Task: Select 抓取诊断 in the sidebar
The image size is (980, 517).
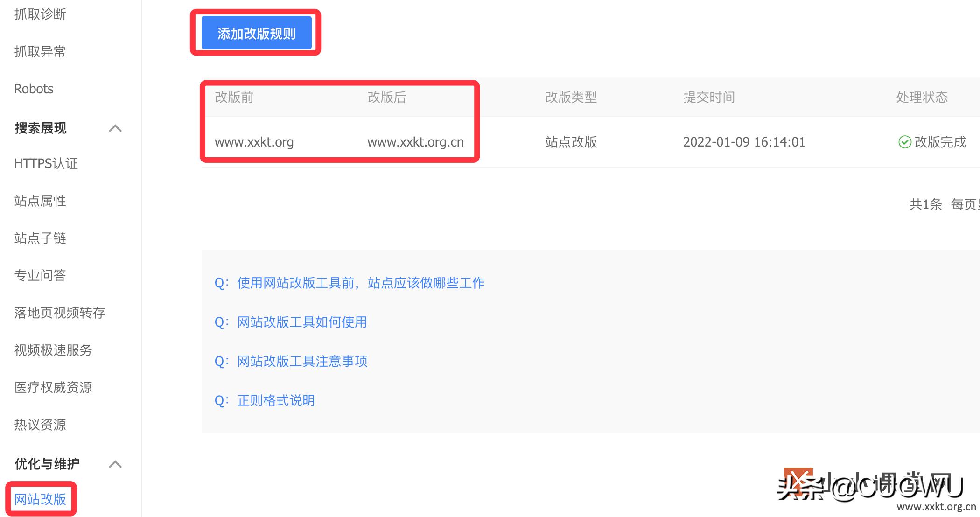Action: point(39,14)
